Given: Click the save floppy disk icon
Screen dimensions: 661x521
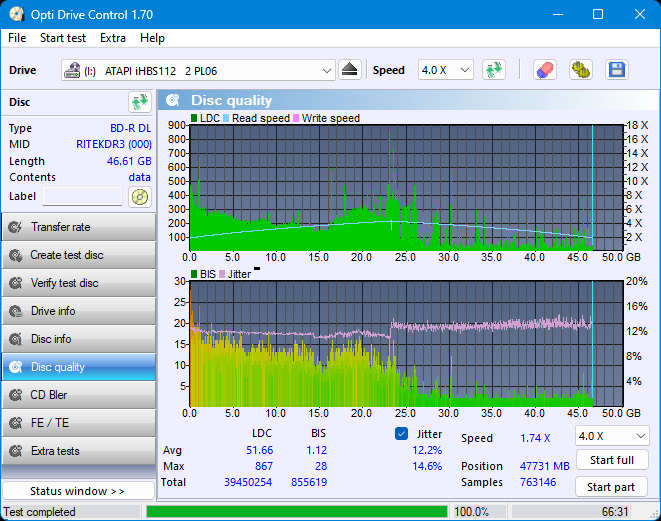Looking at the screenshot, I should point(617,70).
